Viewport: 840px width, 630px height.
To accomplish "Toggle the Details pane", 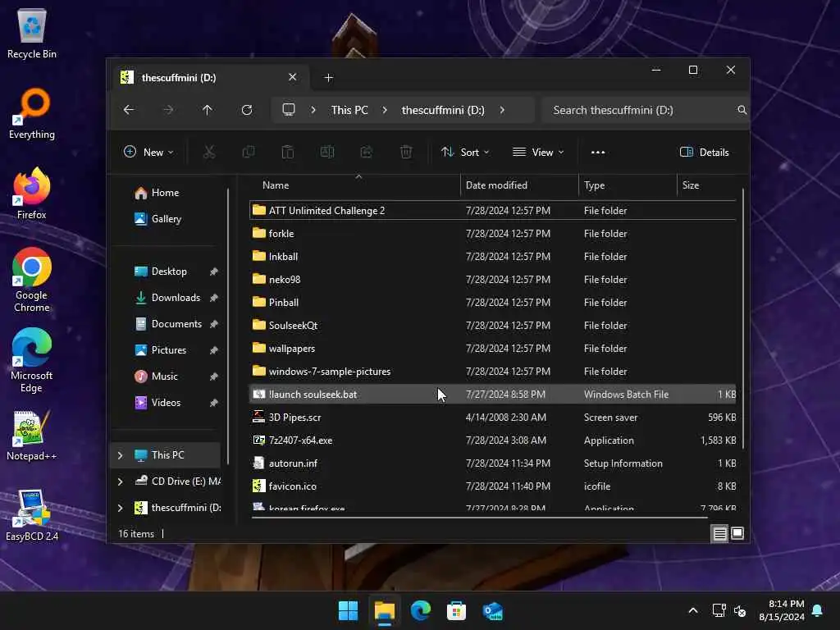I will tap(704, 152).
